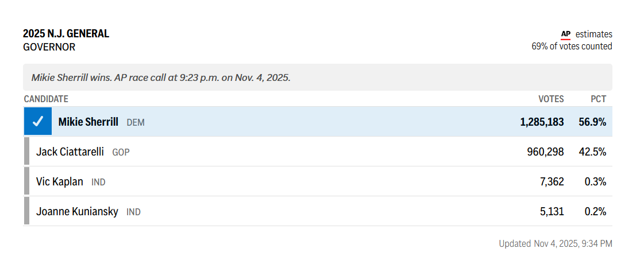Click the VOTES column header

550,99
